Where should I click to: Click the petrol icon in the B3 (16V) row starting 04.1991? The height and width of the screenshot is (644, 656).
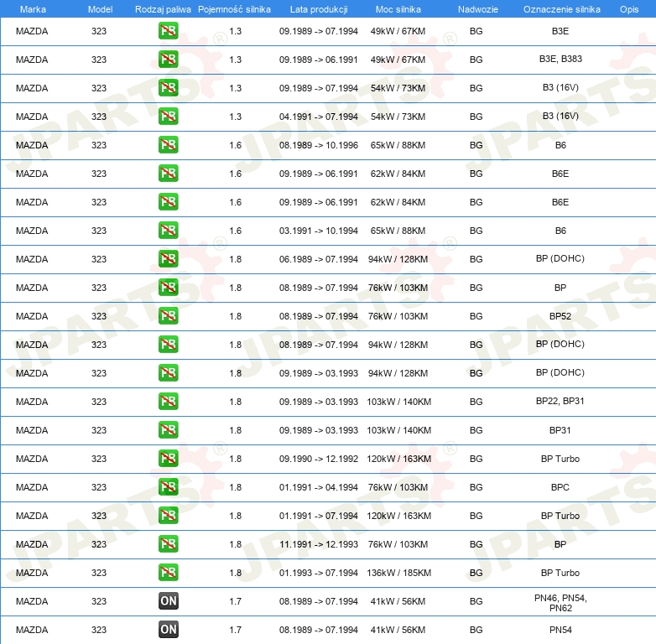168,116
